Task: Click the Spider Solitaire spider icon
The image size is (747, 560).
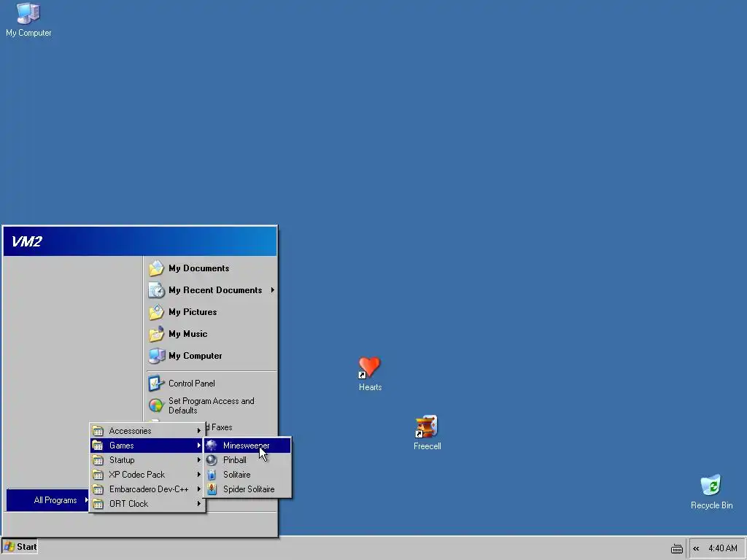Action: (212, 489)
